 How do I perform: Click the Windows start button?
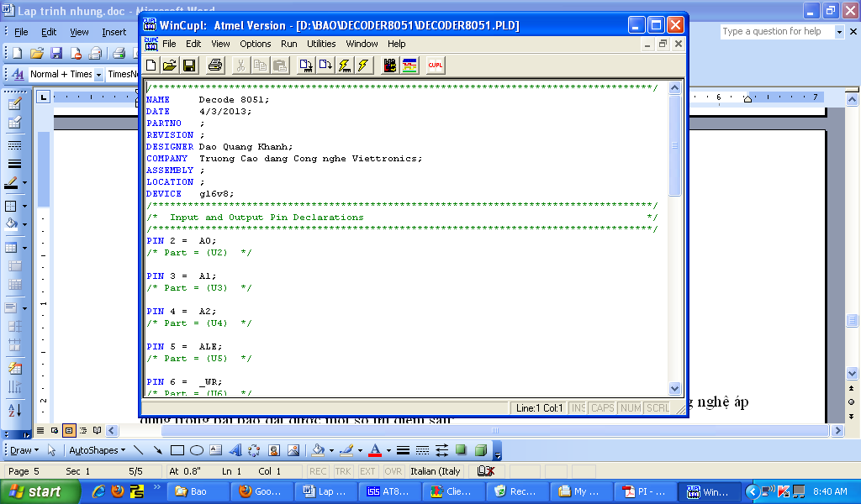pos(40,491)
